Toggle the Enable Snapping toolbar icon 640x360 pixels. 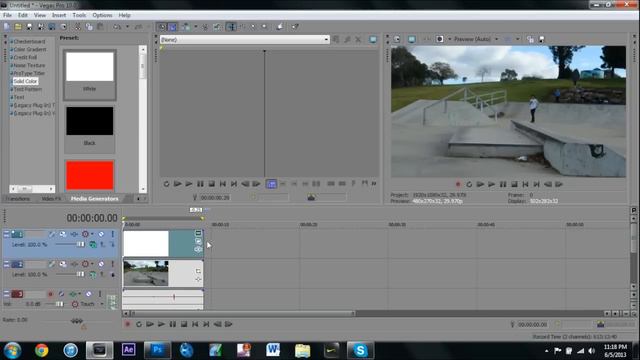click(162, 27)
